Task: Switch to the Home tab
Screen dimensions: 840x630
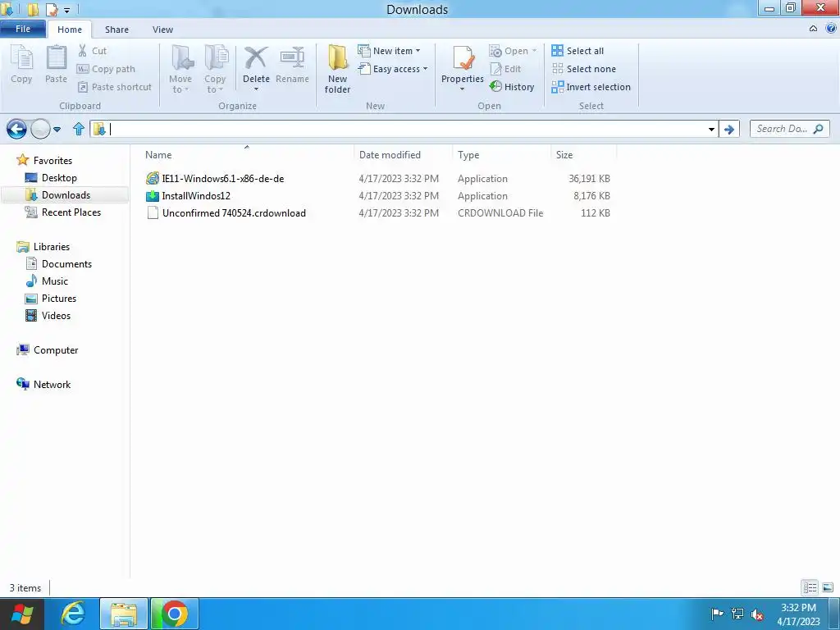Action: pyautogui.click(x=70, y=30)
